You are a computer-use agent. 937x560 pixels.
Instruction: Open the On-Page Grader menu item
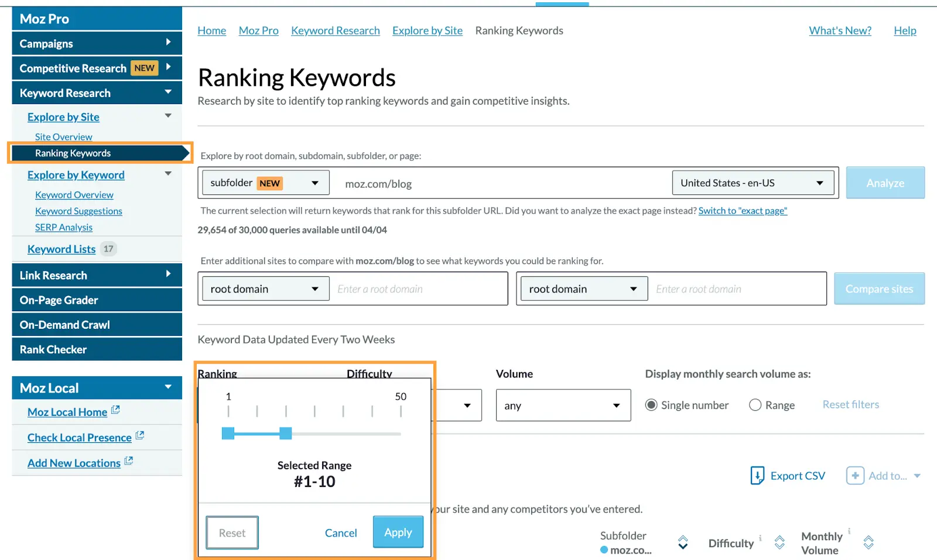tap(97, 300)
